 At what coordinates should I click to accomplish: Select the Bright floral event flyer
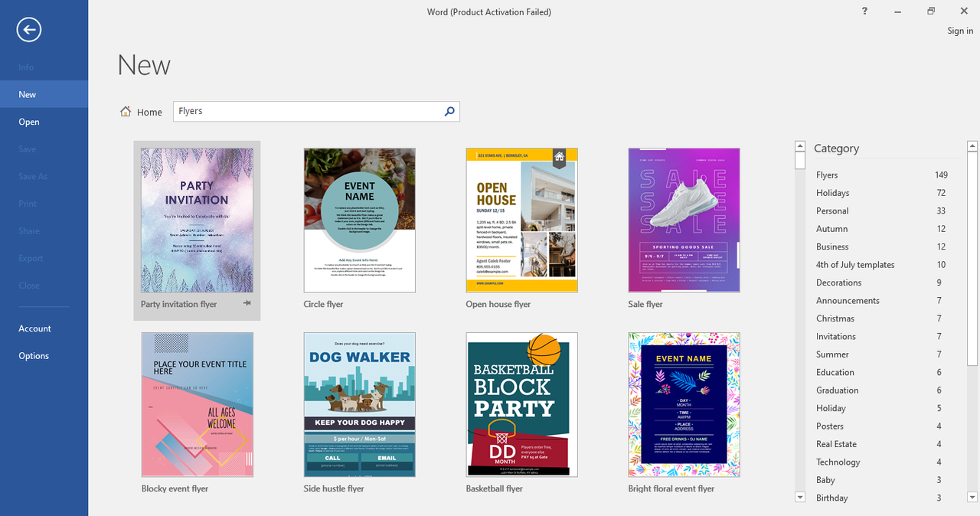pyautogui.click(x=684, y=405)
